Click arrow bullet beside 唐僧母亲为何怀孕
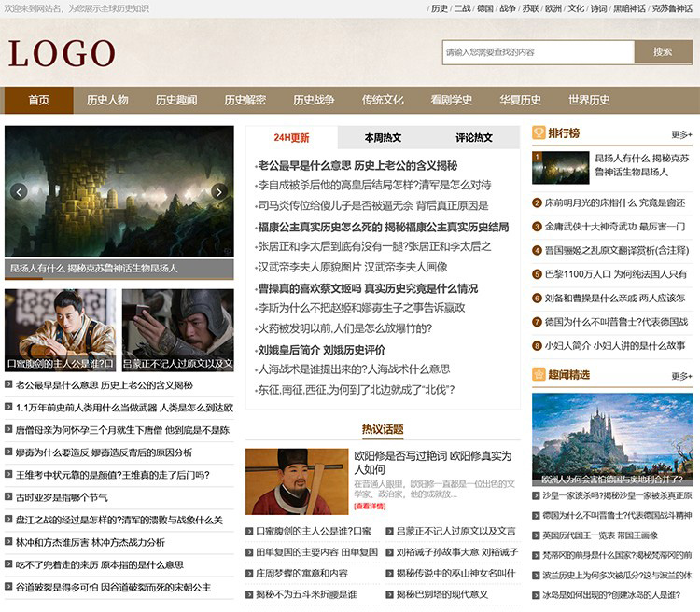The image size is (700, 612). (8, 429)
